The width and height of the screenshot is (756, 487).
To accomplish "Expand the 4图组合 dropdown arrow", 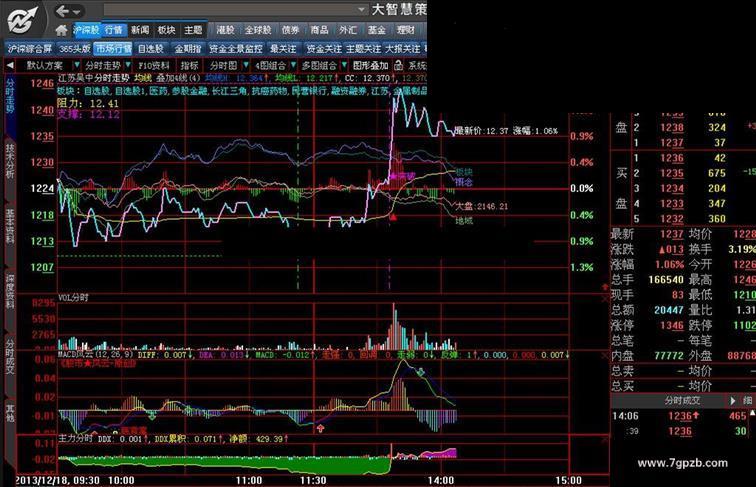I will (293, 65).
